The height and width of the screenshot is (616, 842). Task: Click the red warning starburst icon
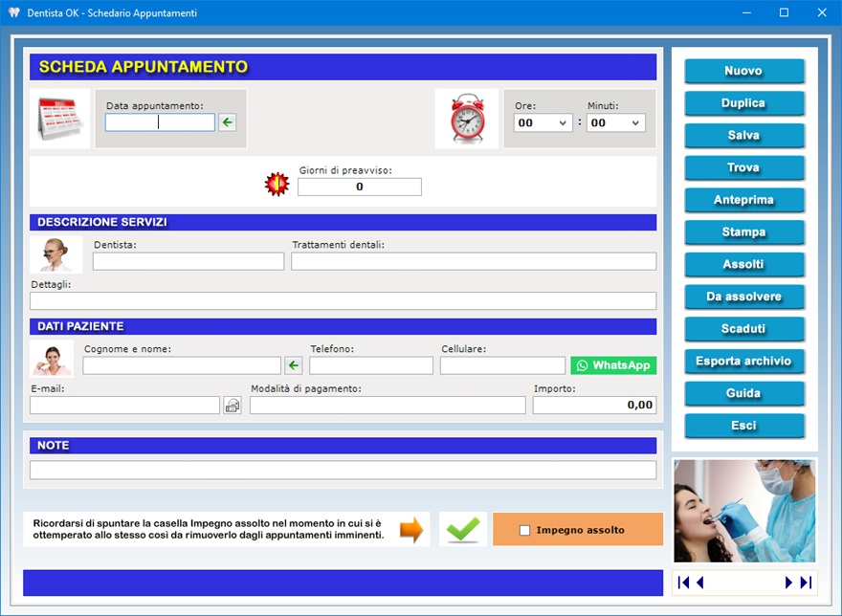click(277, 185)
